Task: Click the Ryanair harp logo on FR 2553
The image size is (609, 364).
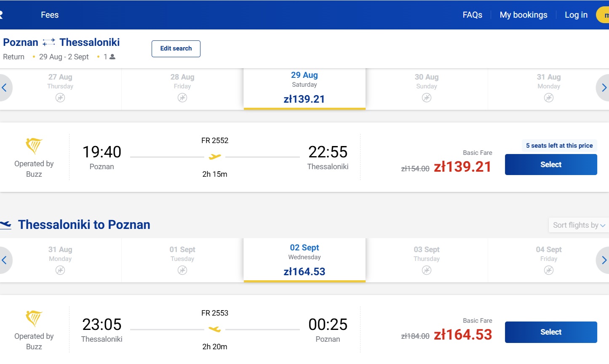Action: tap(34, 319)
